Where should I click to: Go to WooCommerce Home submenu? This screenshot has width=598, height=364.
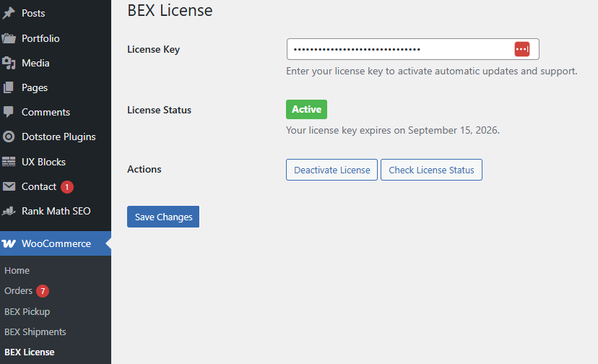(x=17, y=271)
